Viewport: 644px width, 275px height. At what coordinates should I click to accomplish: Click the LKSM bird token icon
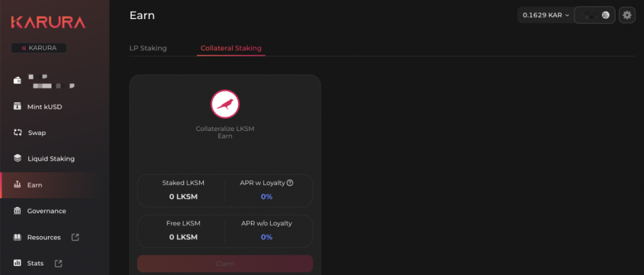(225, 105)
